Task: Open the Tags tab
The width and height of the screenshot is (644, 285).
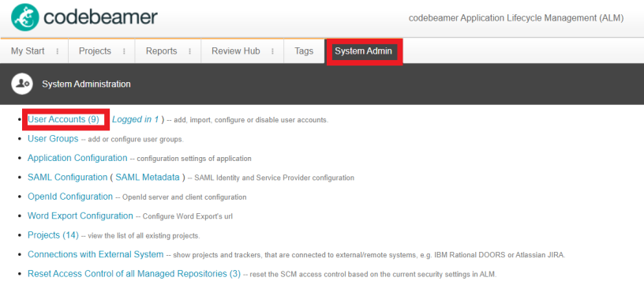Action: (x=304, y=51)
